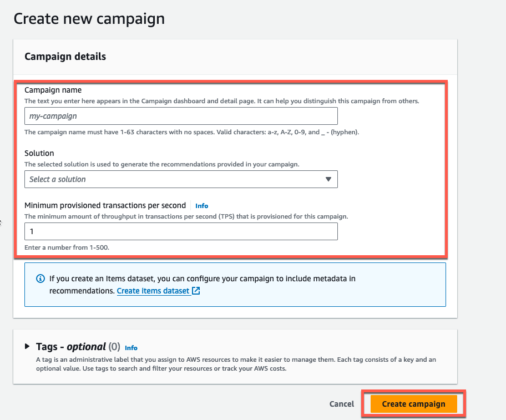Click the Campaign details section heading

(65, 57)
